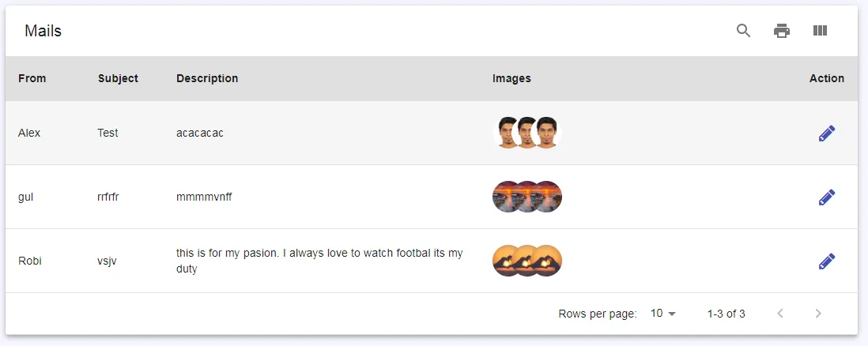The width and height of the screenshot is (868, 346).
Task: Go to the previous page
Action: click(780, 314)
